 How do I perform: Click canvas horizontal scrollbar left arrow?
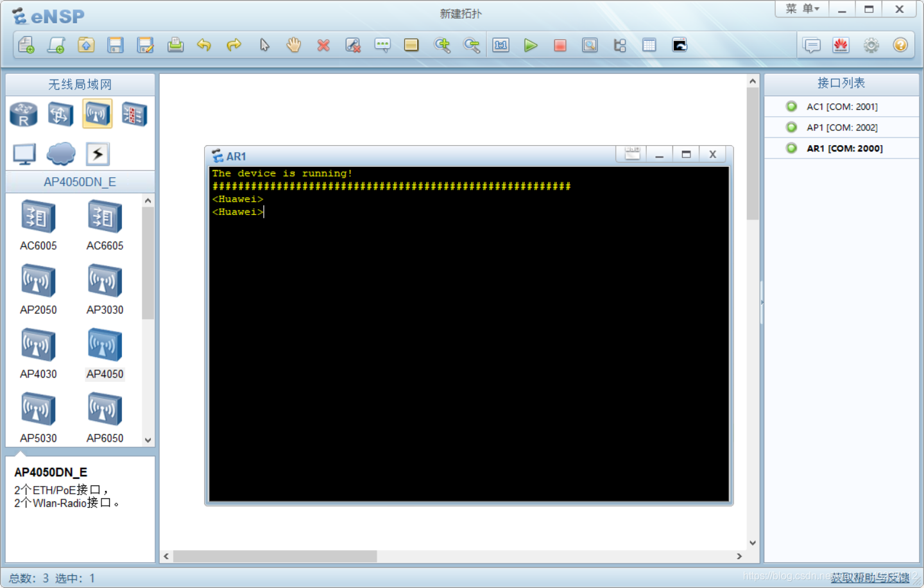tap(166, 557)
